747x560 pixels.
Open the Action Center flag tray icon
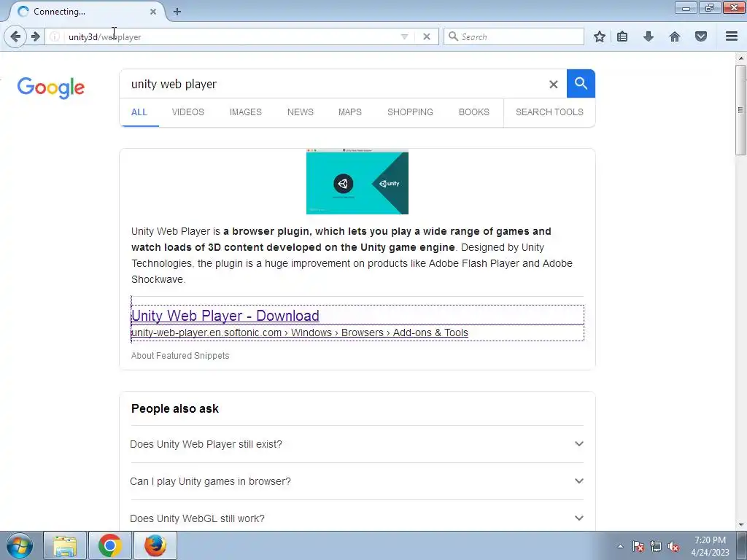pos(638,546)
